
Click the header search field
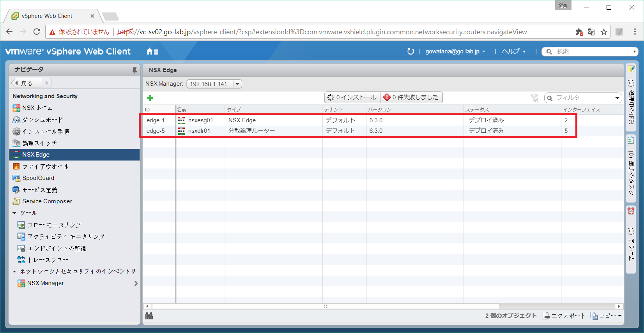click(x=589, y=51)
